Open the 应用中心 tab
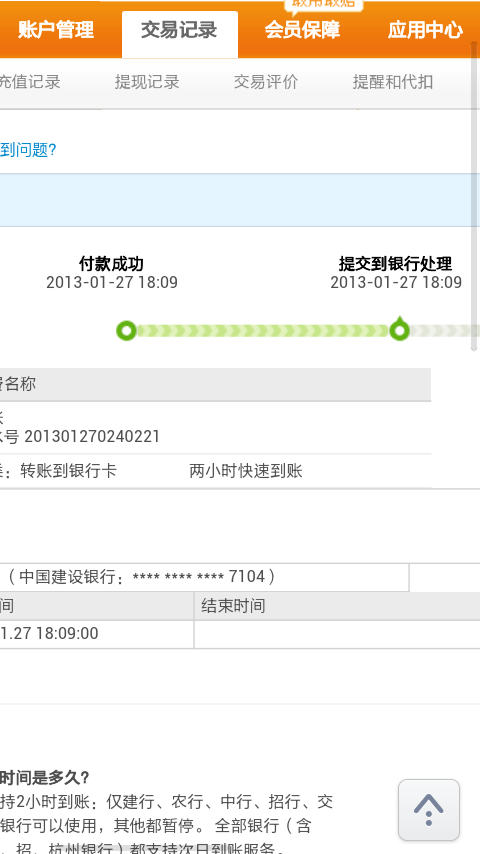The height and width of the screenshot is (854, 480). [425, 30]
